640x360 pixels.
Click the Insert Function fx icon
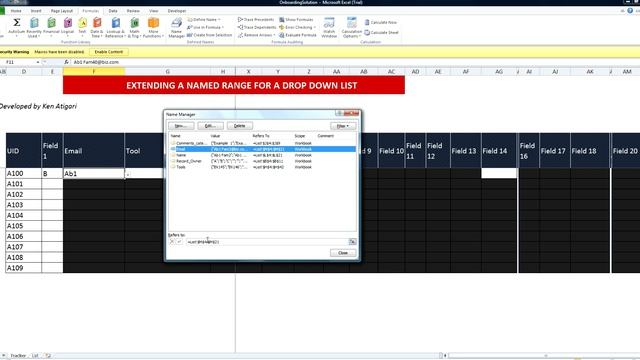coord(67,62)
